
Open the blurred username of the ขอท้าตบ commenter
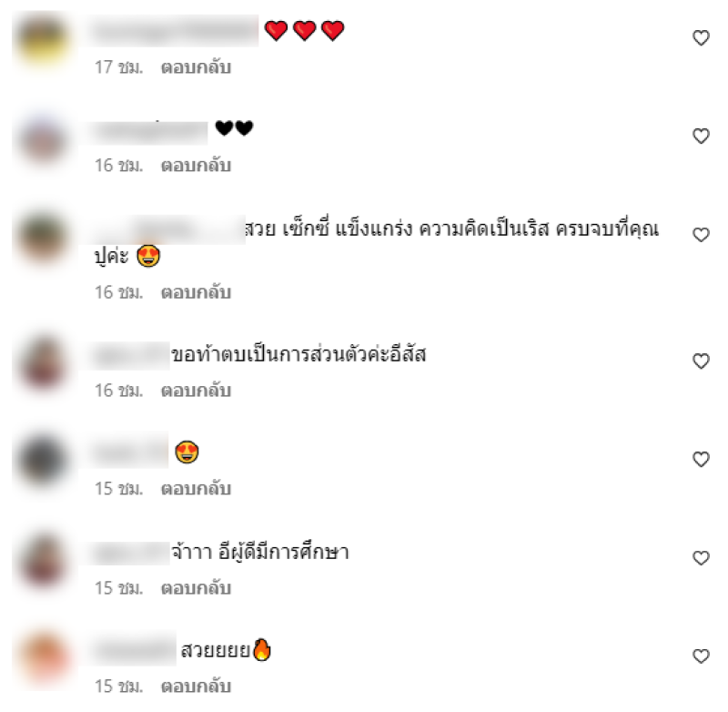click(131, 356)
